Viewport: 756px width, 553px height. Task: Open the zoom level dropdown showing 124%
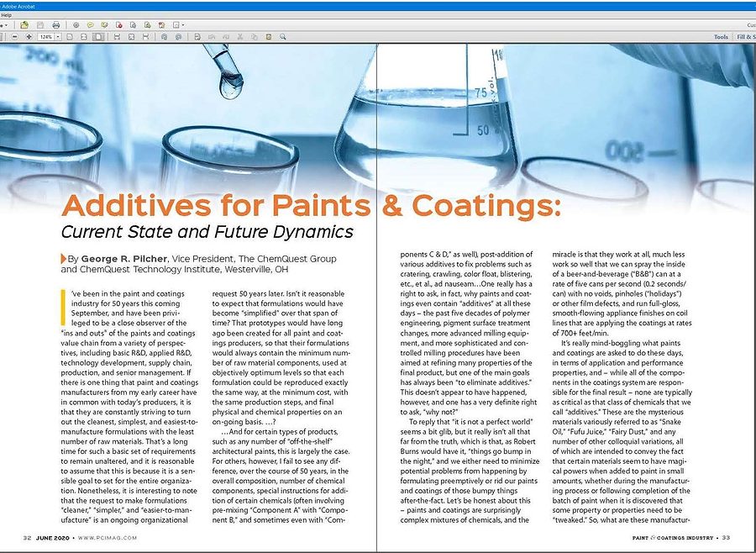[47, 39]
